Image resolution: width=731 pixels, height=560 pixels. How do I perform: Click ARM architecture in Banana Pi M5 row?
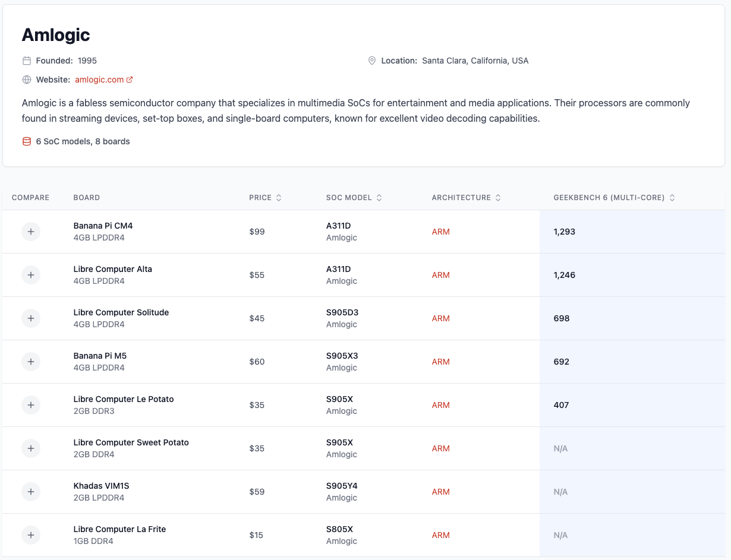[x=440, y=362]
